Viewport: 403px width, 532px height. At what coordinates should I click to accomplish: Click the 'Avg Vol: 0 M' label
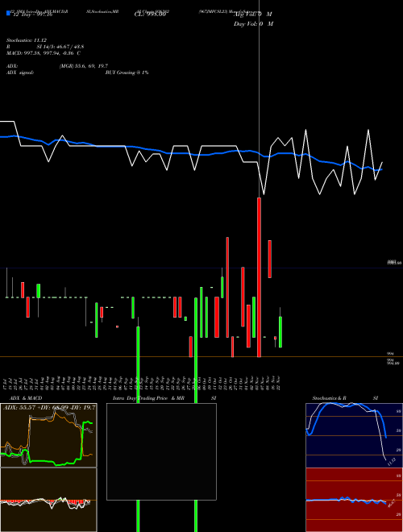coord(253,15)
